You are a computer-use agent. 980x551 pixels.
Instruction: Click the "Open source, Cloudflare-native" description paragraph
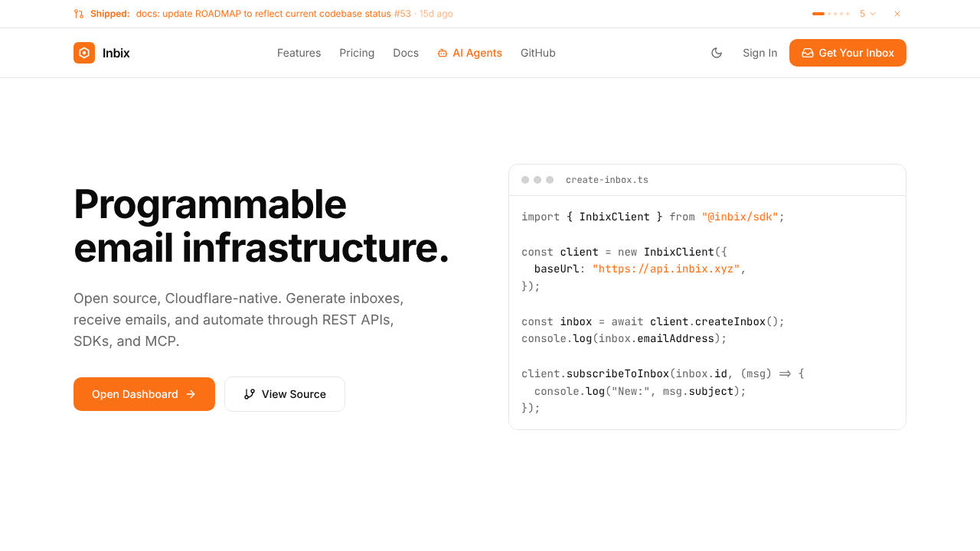tap(238, 319)
